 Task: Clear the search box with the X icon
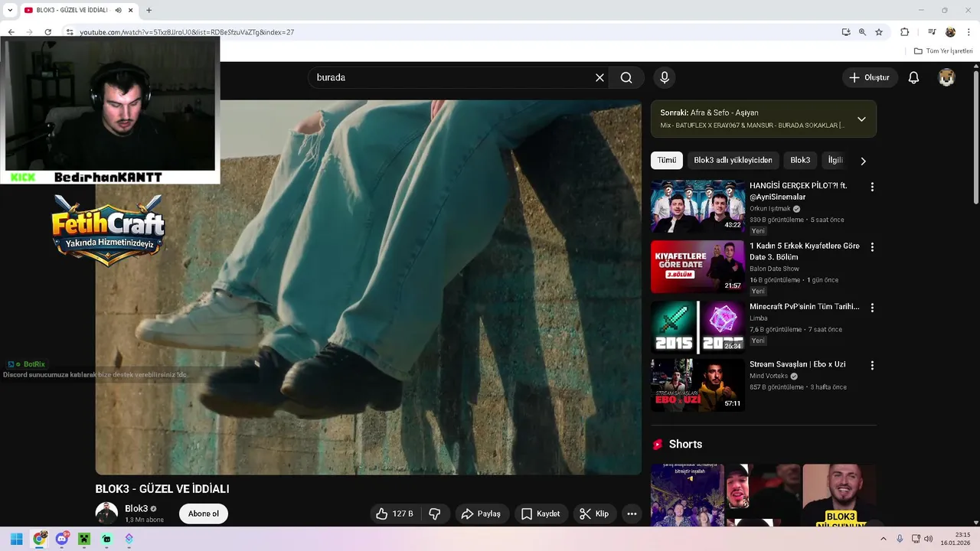[599, 77]
